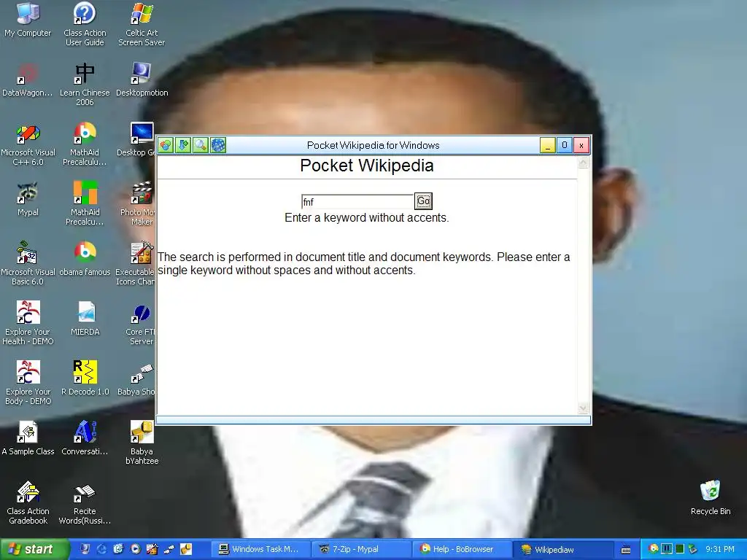Select the Mypal raccoon desktop icon

tap(28, 199)
